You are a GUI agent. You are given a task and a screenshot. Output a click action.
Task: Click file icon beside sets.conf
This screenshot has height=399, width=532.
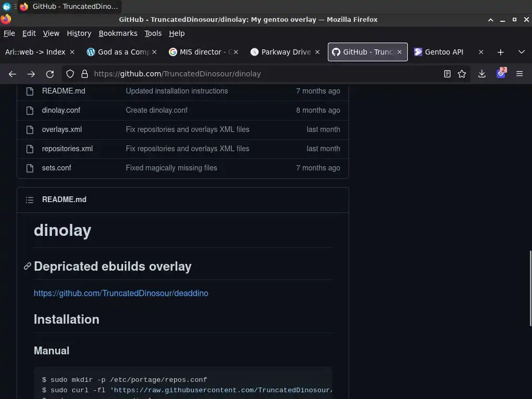(30, 168)
